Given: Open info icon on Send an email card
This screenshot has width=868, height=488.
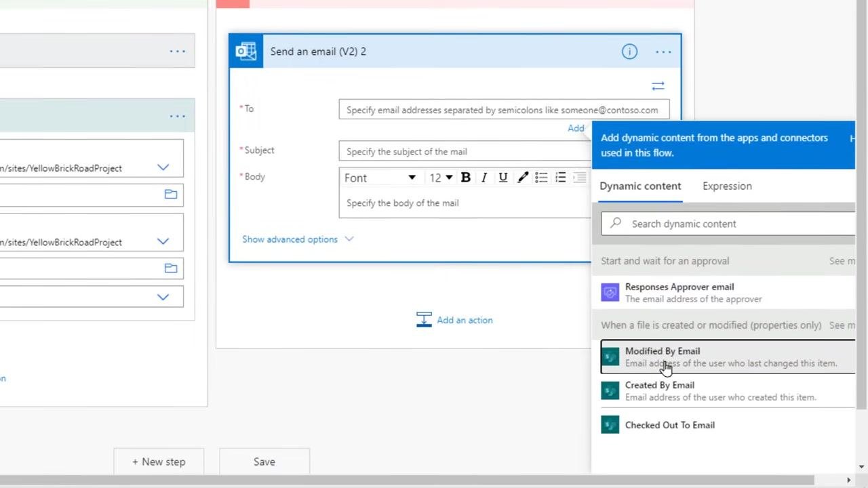Looking at the screenshot, I should (629, 52).
